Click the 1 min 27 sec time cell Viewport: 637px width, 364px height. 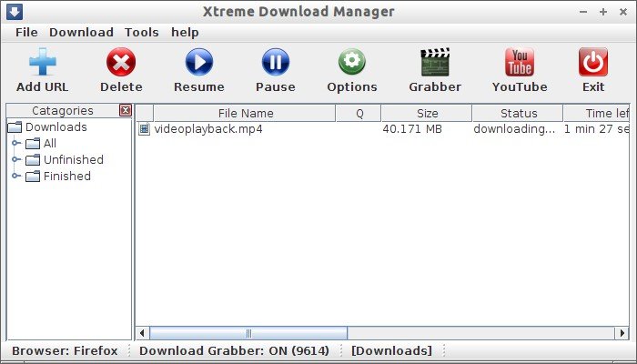tap(596, 129)
